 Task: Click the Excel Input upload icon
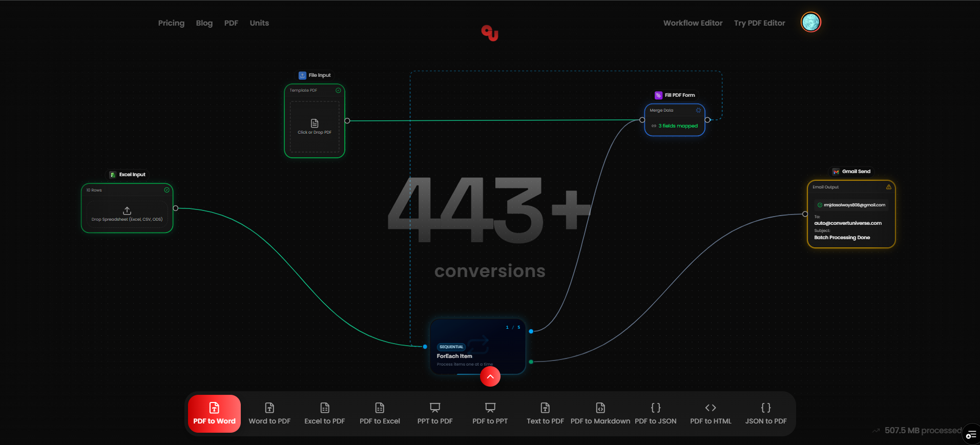point(127,210)
